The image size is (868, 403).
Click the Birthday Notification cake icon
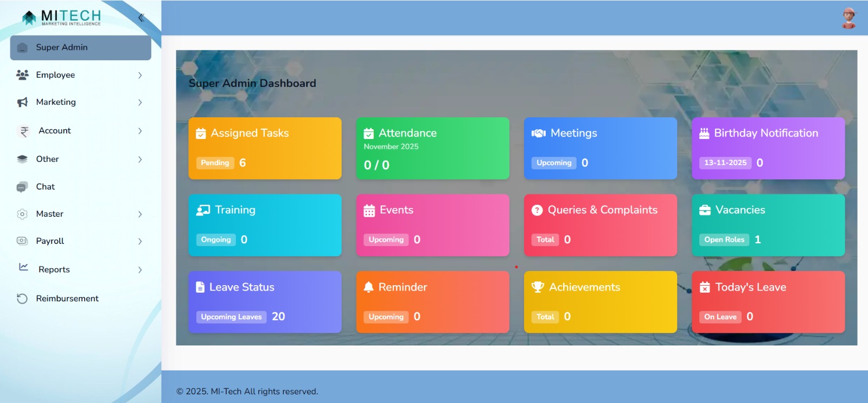pos(704,133)
